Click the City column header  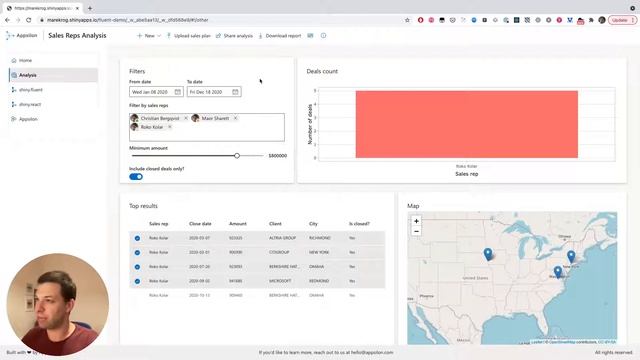(x=313, y=224)
